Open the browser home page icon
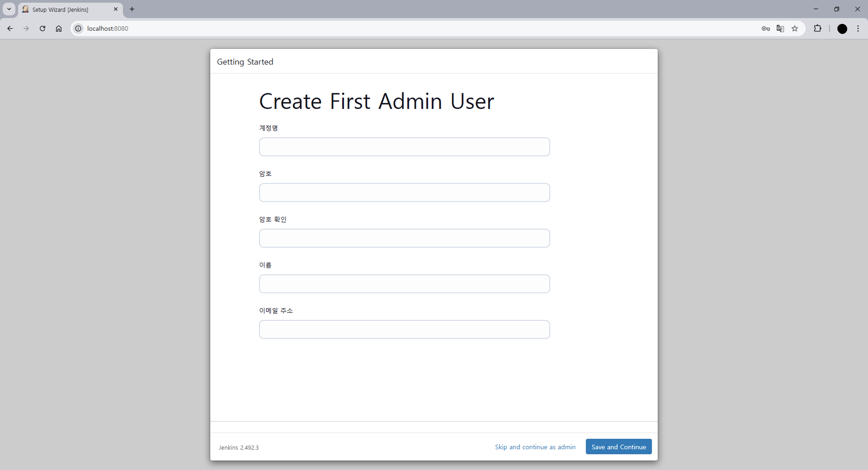The width and height of the screenshot is (868, 470). [x=59, y=29]
